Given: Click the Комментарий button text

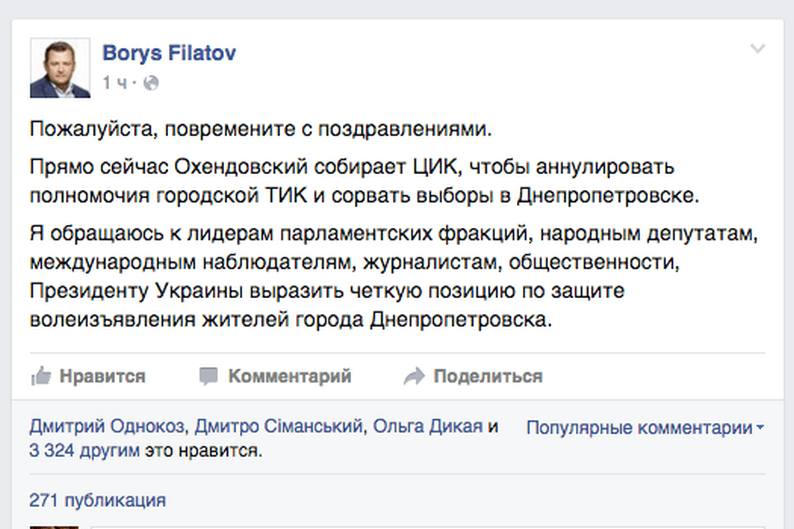Looking at the screenshot, I should click(x=290, y=376).
